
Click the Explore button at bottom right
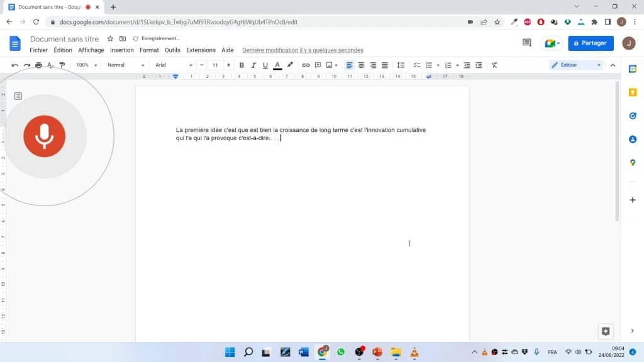[606, 331]
